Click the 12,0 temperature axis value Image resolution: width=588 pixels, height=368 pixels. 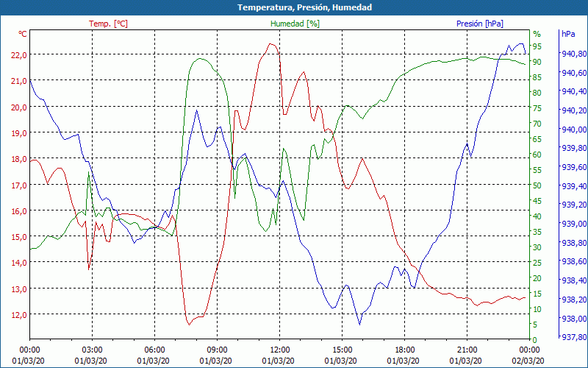[19, 315]
